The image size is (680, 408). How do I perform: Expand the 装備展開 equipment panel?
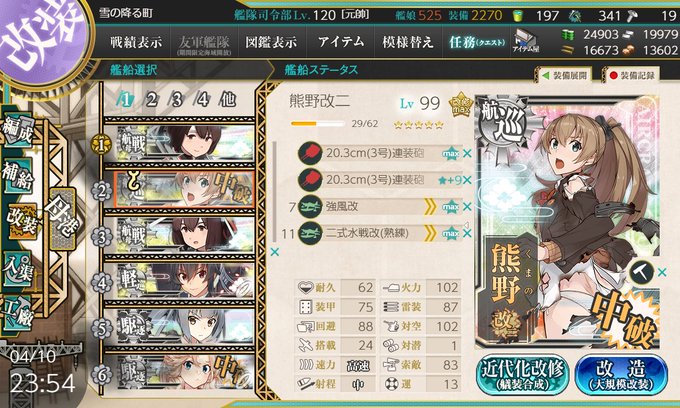(x=564, y=75)
